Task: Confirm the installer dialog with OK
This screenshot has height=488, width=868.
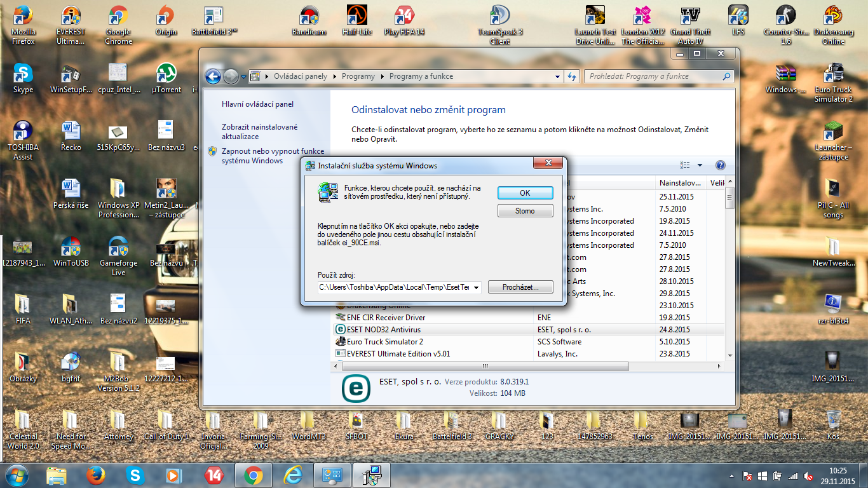Action: pyautogui.click(x=525, y=193)
